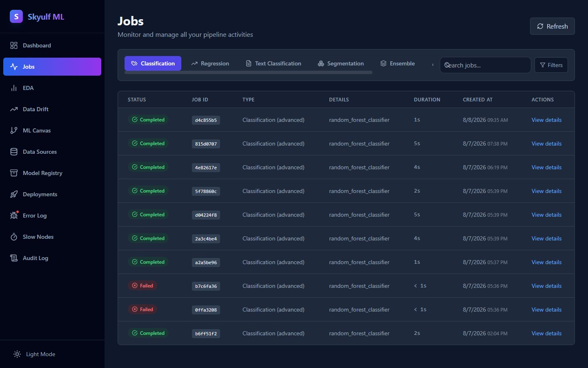588x368 pixels.
Task: Select the Classification tab
Action: point(153,63)
